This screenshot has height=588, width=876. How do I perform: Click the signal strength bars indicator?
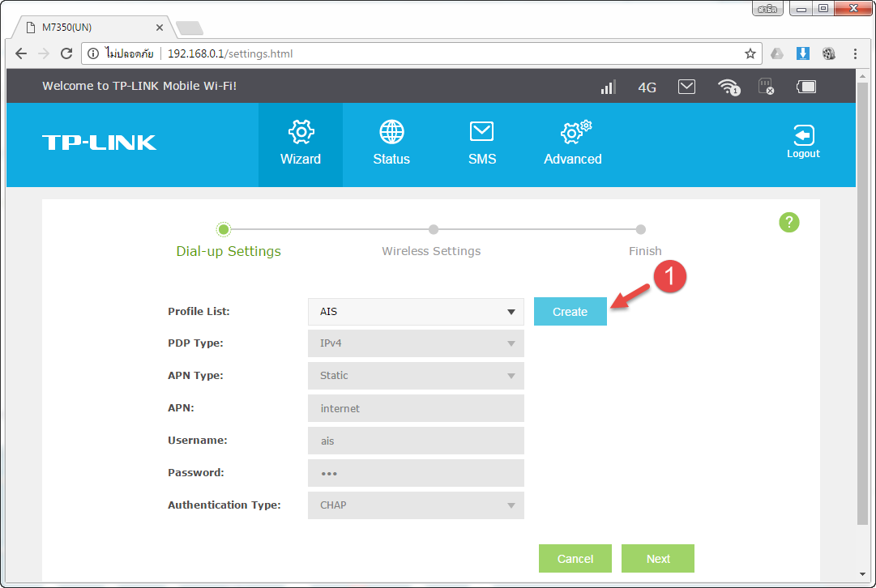pyautogui.click(x=608, y=87)
